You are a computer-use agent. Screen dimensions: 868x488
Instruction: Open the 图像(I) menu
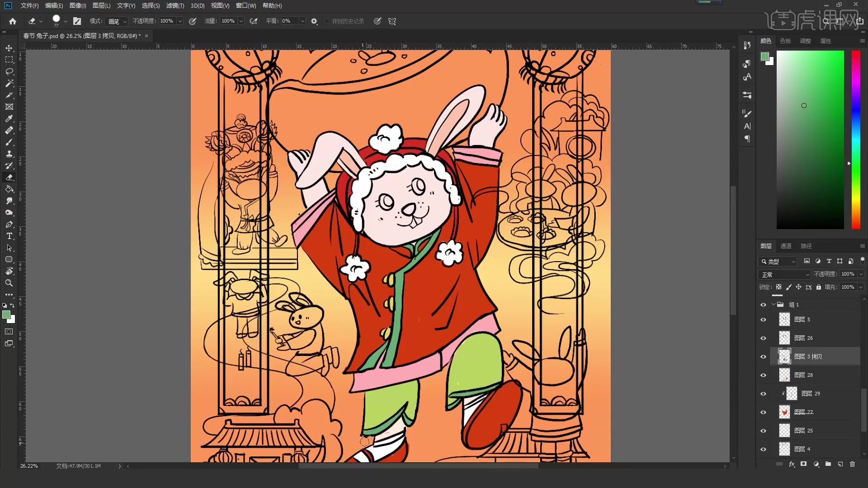pyautogui.click(x=78, y=5)
